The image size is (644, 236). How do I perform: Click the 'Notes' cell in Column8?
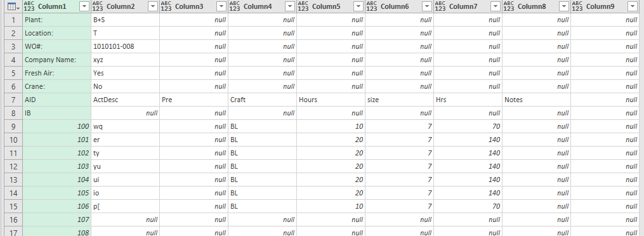coord(513,100)
